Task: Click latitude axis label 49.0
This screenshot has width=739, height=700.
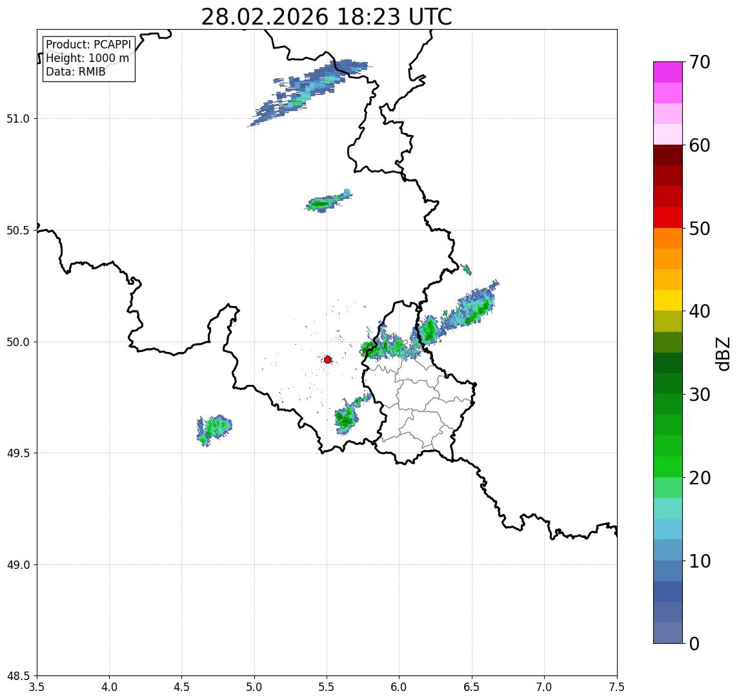Action: click(x=18, y=564)
